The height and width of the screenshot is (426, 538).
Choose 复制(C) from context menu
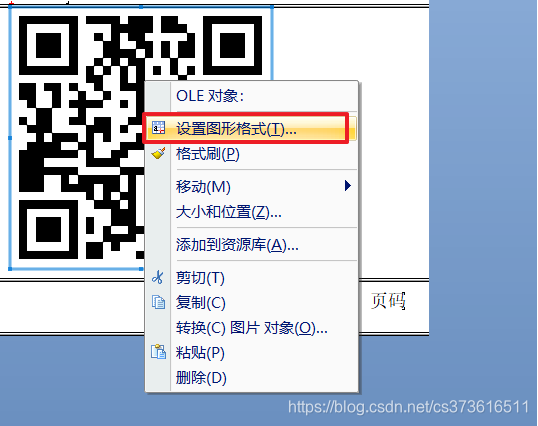251,303
